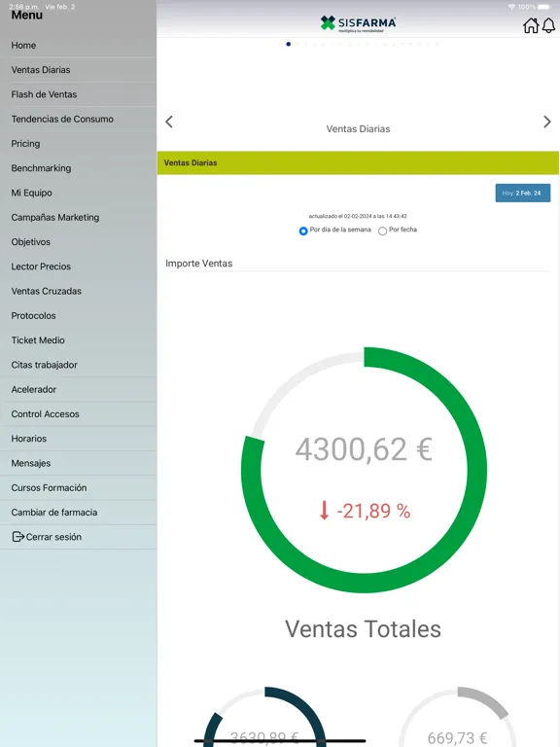Image resolution: width=560 pixels, height=747 pixels.
Task: Open Tendencias de Consumo menu item
Action: pyautogui.click(x=78, y=119)
